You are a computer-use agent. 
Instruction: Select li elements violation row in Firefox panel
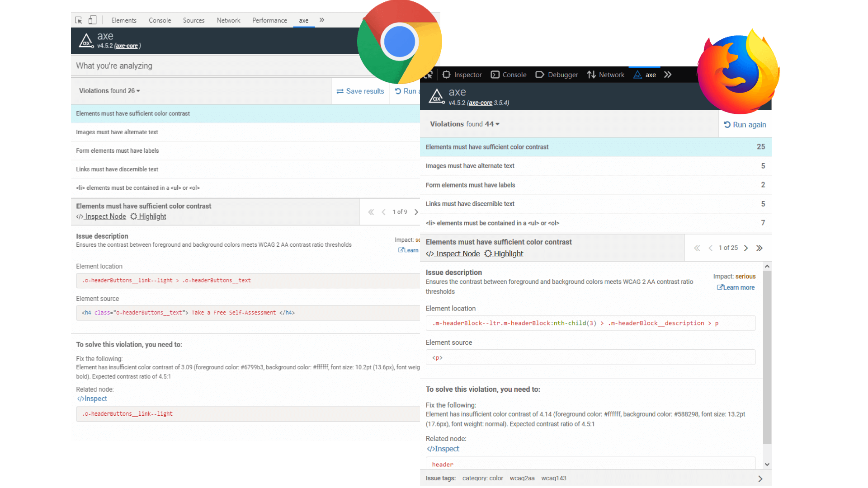pyautogui.click(x=596, y=223)
